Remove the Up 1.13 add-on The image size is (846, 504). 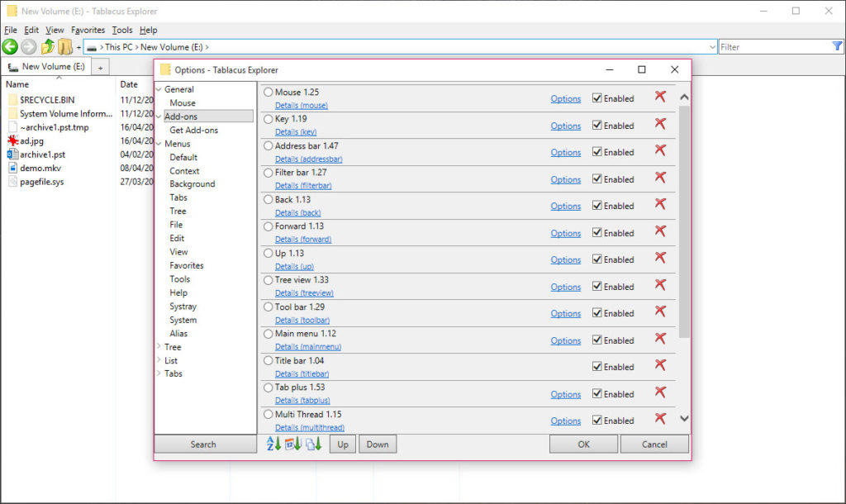click(x=660, y=258)
